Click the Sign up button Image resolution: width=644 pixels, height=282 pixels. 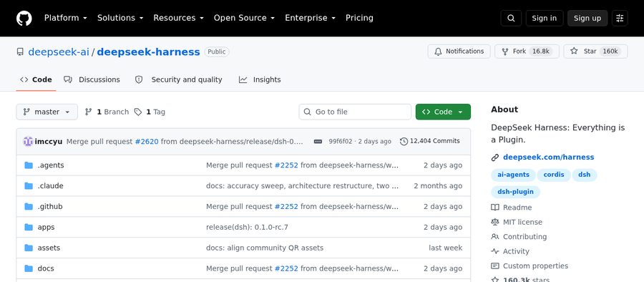[587, 18]
